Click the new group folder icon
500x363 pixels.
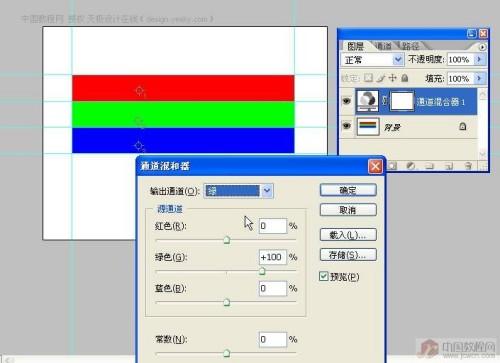429,166
